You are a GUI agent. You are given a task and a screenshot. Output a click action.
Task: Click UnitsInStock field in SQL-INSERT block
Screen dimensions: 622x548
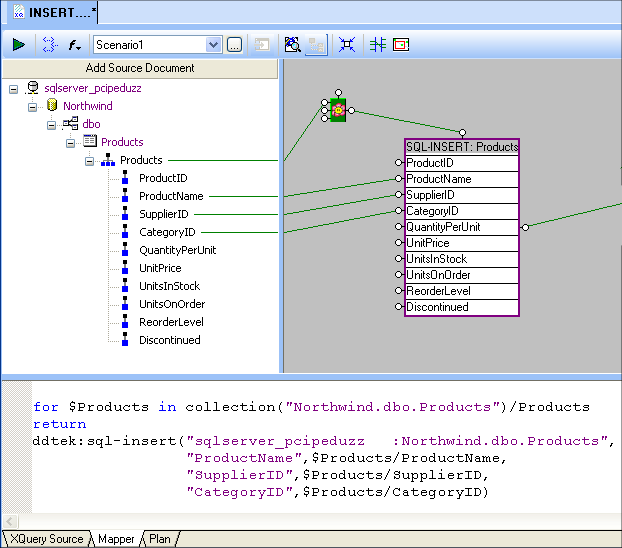462,259
